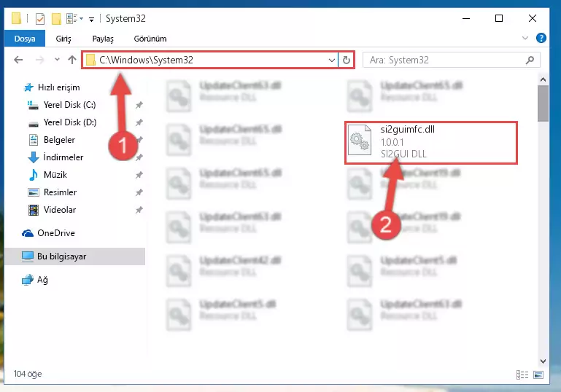Click pin icon next to Müzik
This screenshot has height=392, width=561.
click(x=139, y=175)
